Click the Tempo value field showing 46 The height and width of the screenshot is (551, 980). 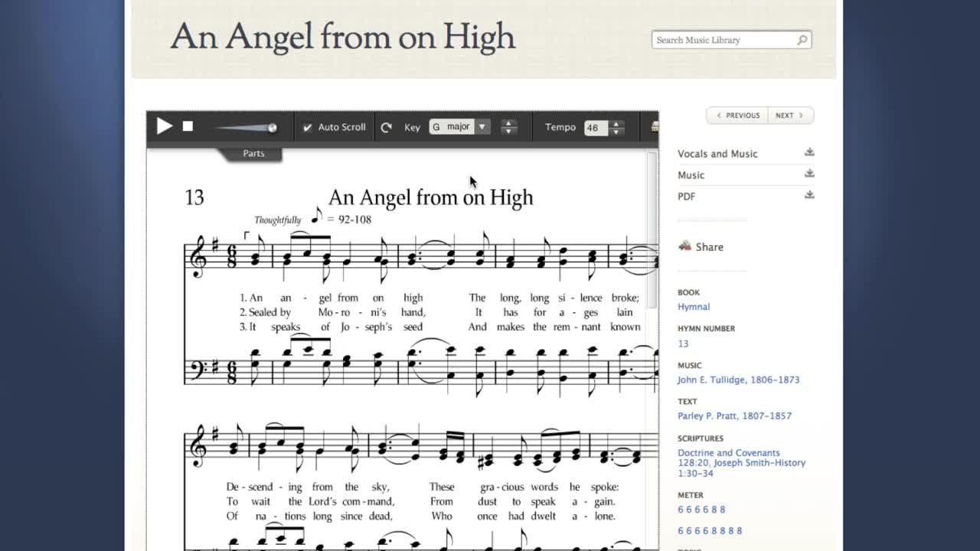click(595, 128)
